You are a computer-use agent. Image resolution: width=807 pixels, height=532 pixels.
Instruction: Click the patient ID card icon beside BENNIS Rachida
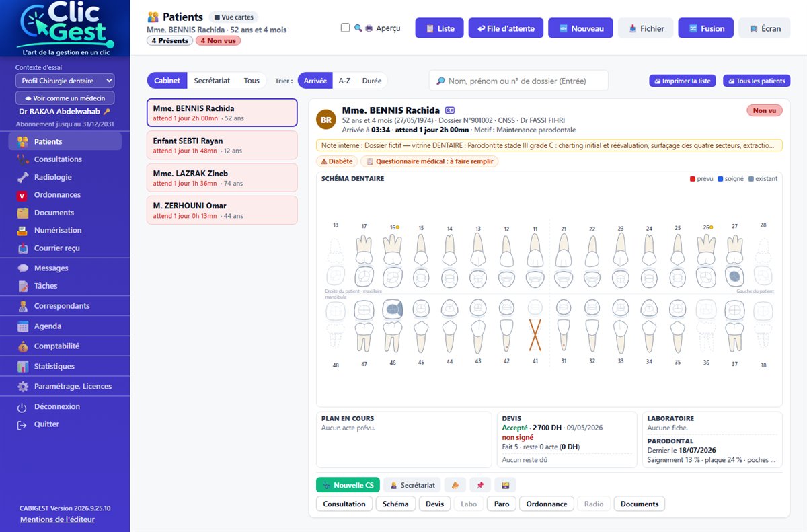point(450,110)
